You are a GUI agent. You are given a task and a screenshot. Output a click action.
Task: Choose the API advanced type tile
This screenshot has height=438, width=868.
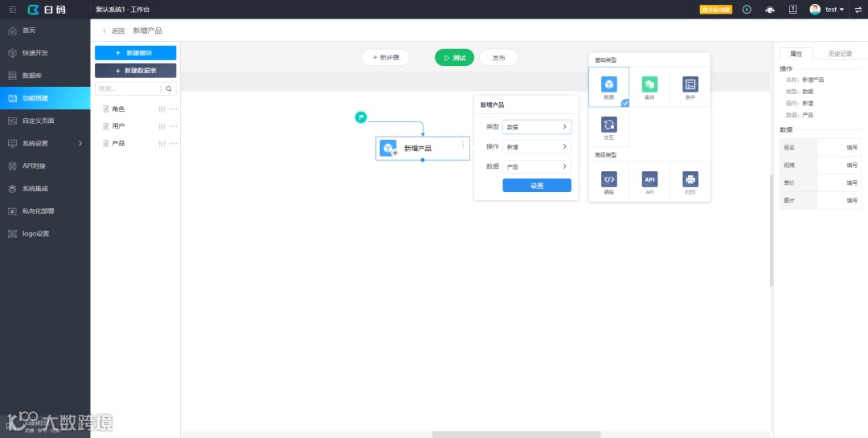pos(649,182)
